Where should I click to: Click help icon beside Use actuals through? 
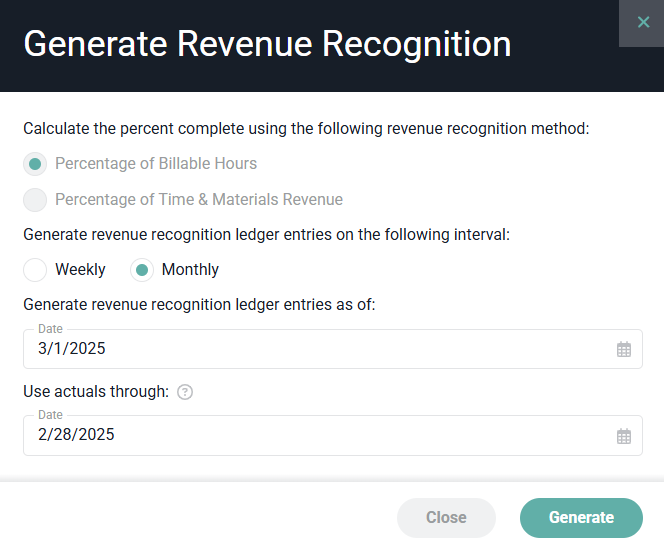click(185, 392)
